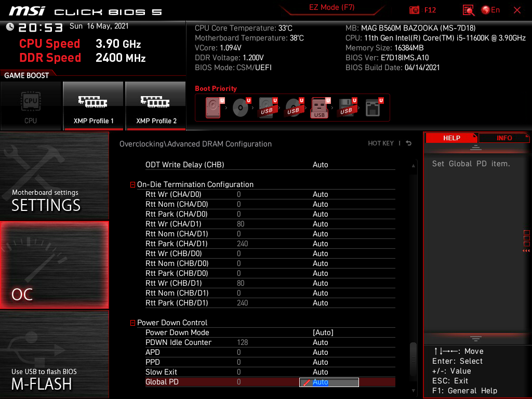Screen dimensions: 532x399
Task: Click the Boot Priority heading
Action: 216,88
